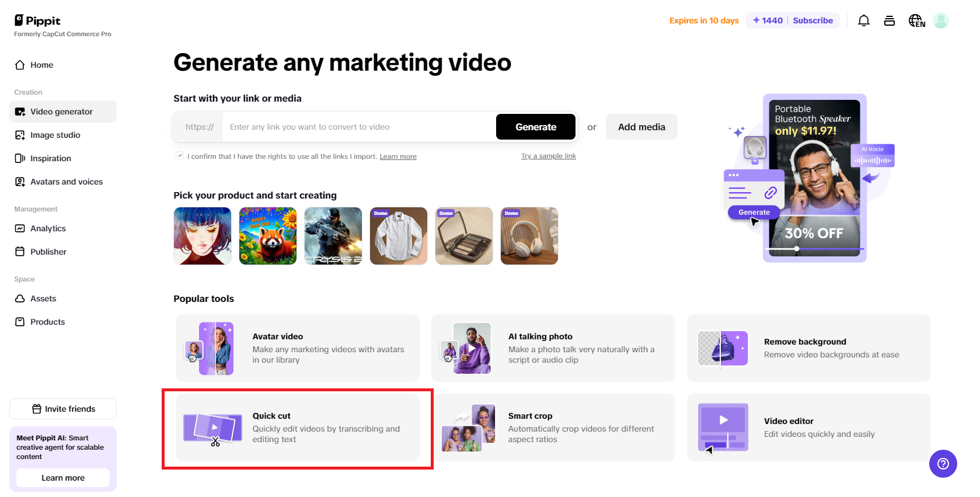Open the Remove background tool

coord(809,348)
